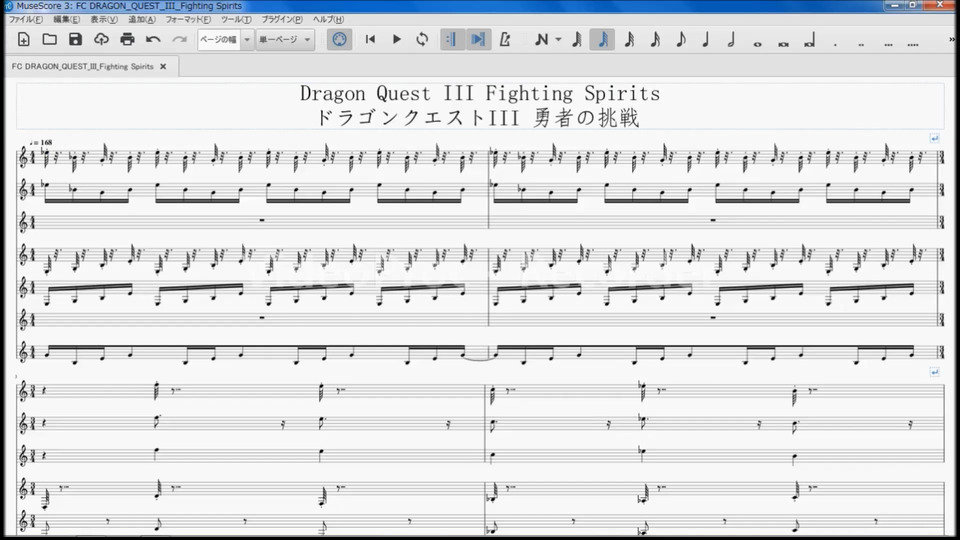This screenshot has width=960, height=540.
Task: Open view mode 単一ページ dropdown
Action: click(x=285, y=40)
